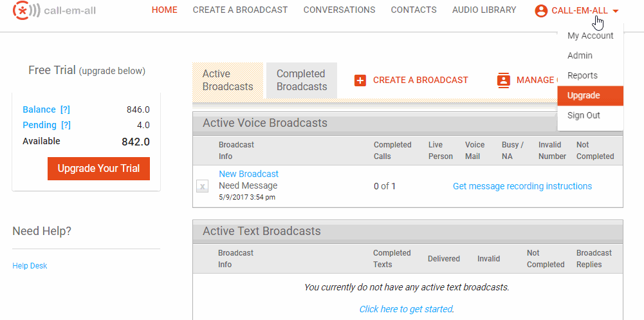This screenshot has width=644, height=320.
Task: Click the Balance value 846.0
Action: tap(138, 109)
